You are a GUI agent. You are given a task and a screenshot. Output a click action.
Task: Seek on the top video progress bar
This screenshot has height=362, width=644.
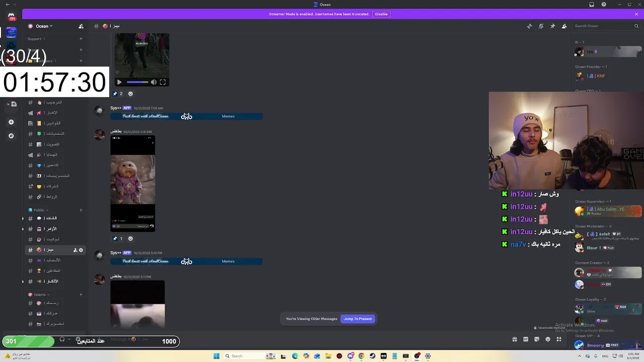(x=137, y=82)
